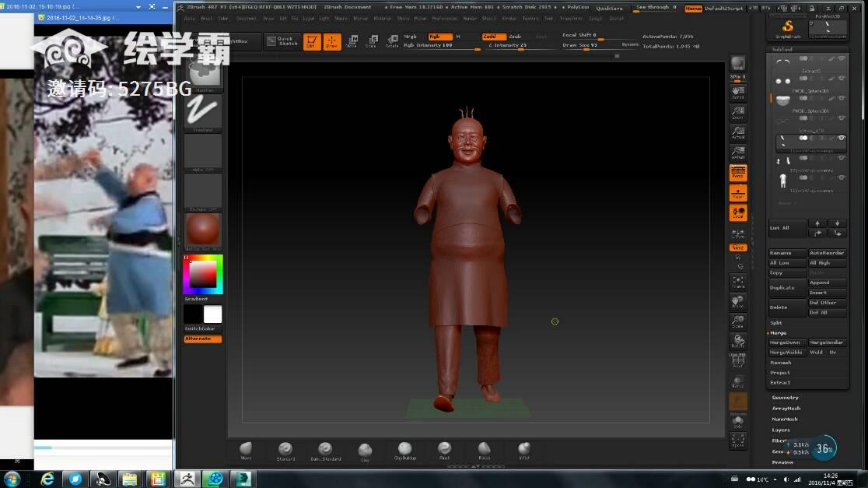Toggle Local symmetry mode

(738, 213)
